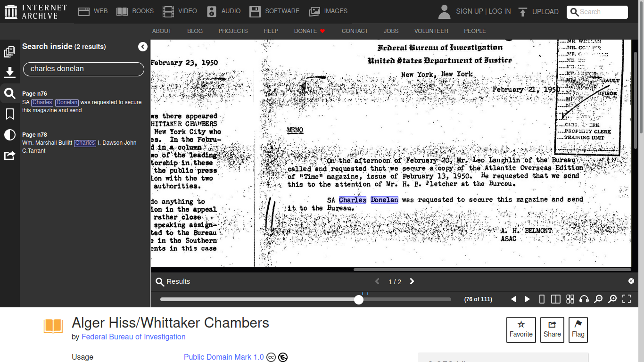Open the Public Domain Mark 1.0 link
This screenshot has width=644, height=362.
tap(224, 357)
